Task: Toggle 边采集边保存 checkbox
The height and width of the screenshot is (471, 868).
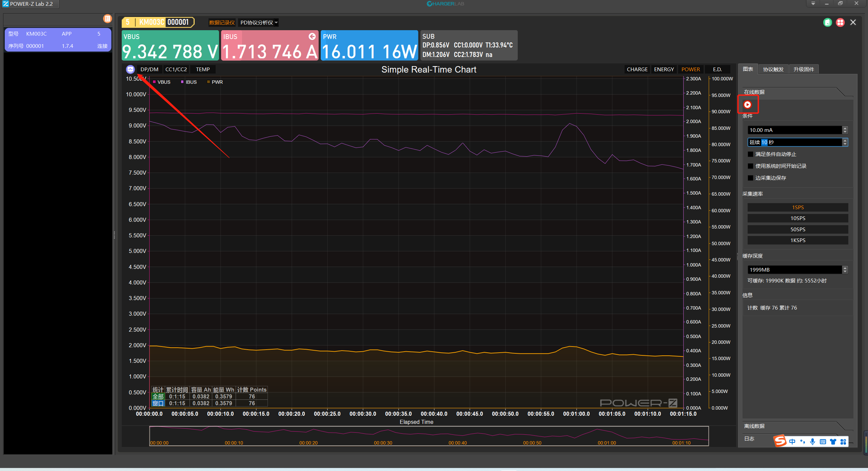Action: click(x=751, y=178)
